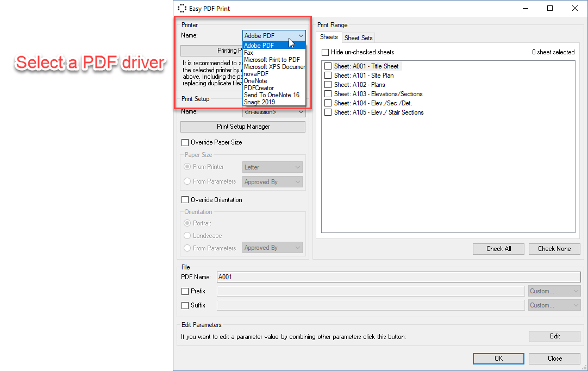Pick Microsoft XPS Document printer entry
Viewport: 588px width, 371px height.
pyautogui.click(x=274, y=67)
